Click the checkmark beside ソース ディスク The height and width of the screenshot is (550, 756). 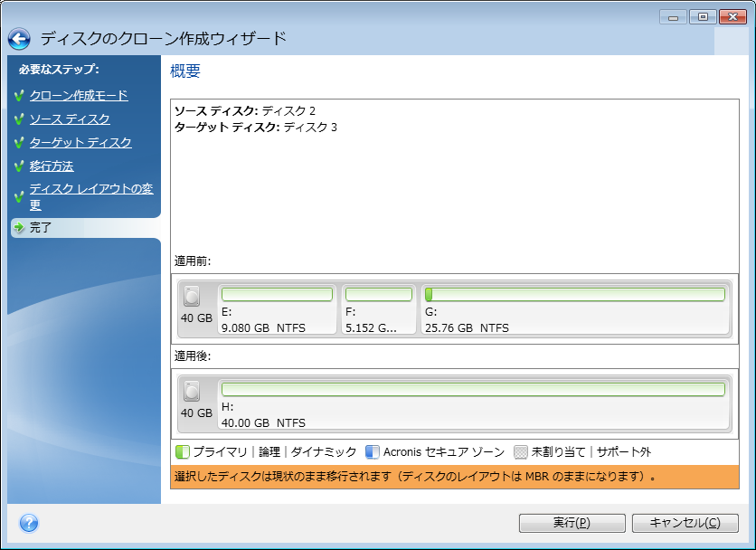tap(19, 119)
